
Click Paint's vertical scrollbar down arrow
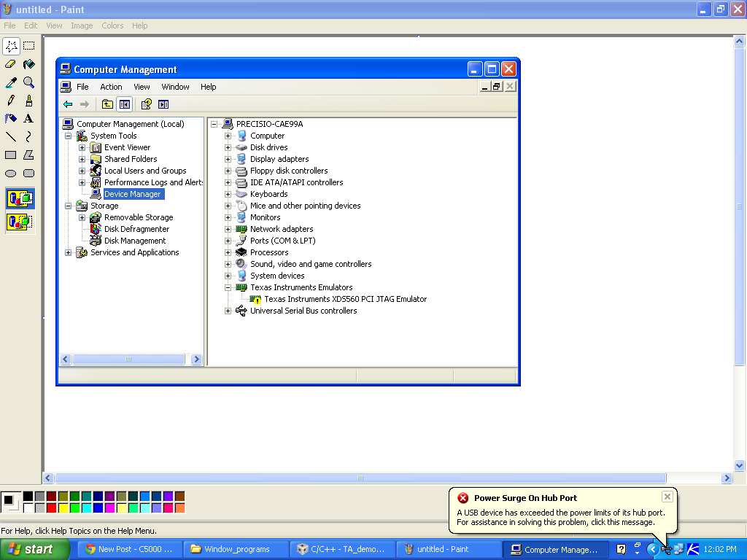739,466
